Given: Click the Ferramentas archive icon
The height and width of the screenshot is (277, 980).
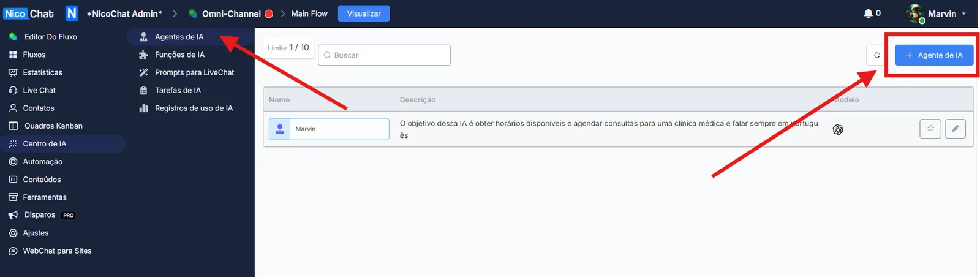Looking at the screenshot, I should pos(13,197).
